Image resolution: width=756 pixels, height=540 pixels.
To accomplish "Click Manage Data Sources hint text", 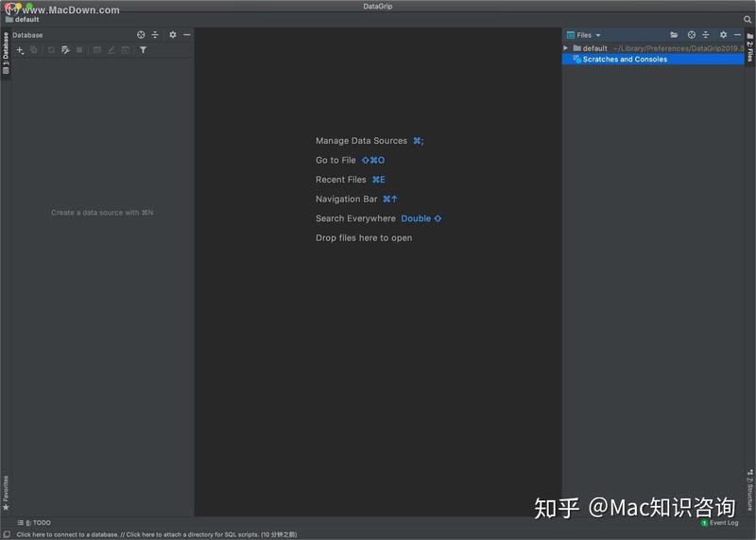I will [361, 141].
